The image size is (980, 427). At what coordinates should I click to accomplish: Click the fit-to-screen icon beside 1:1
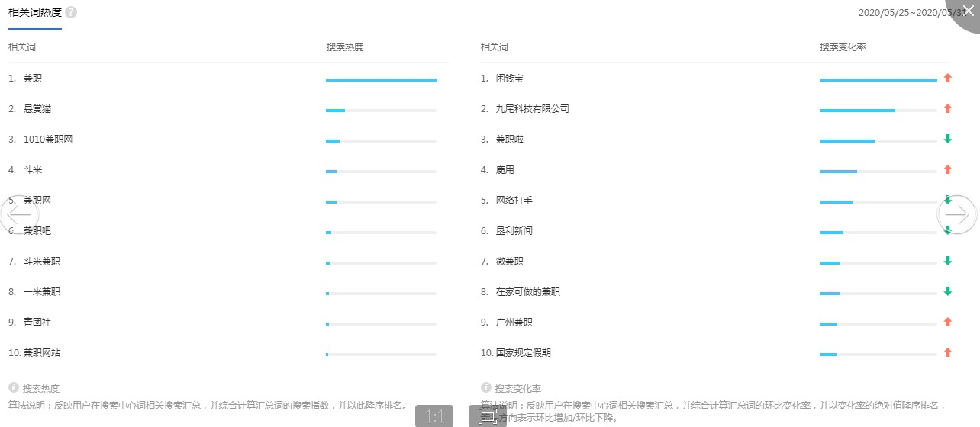pos(487,416)
